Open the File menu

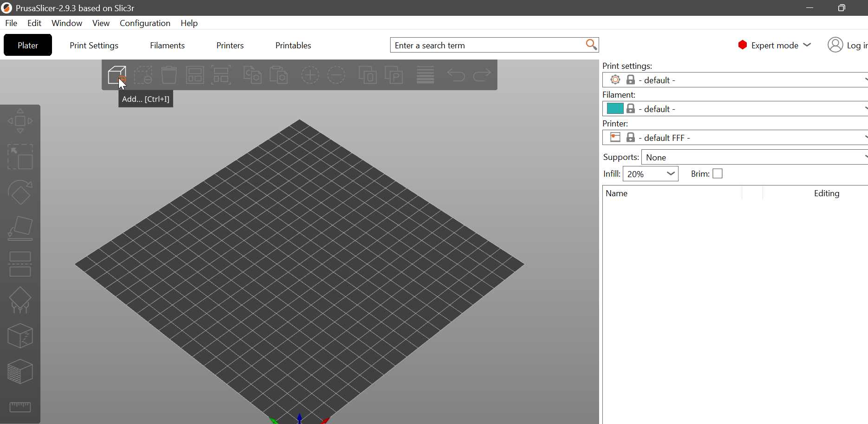pyautogui.click(x=11, y=23)
